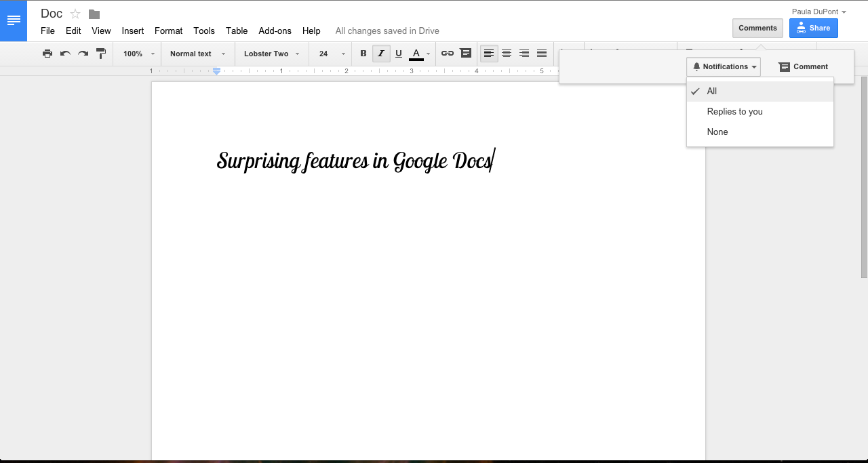This screenshot has width=868, height=463.
Task: Open the Lobster Two font dropdown
Action: (272, 54)
